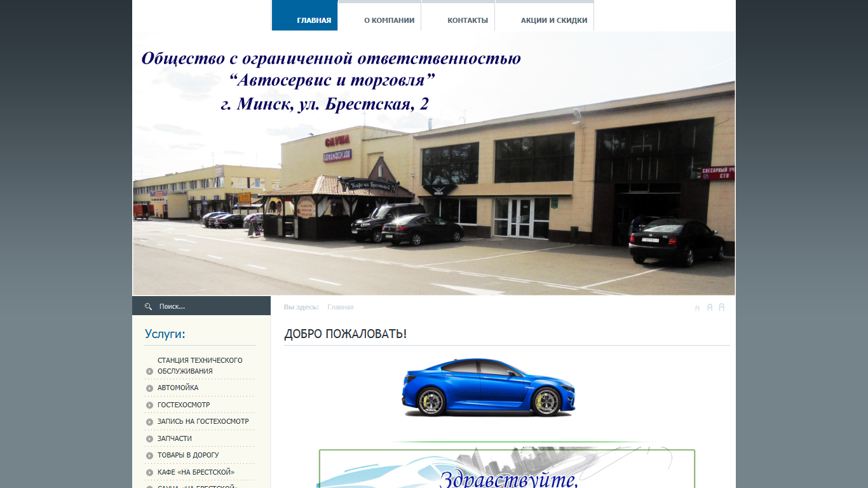The image size is (868, 488).
Task: Click the search magnifier icon
Action: click(x=148, y=306)
